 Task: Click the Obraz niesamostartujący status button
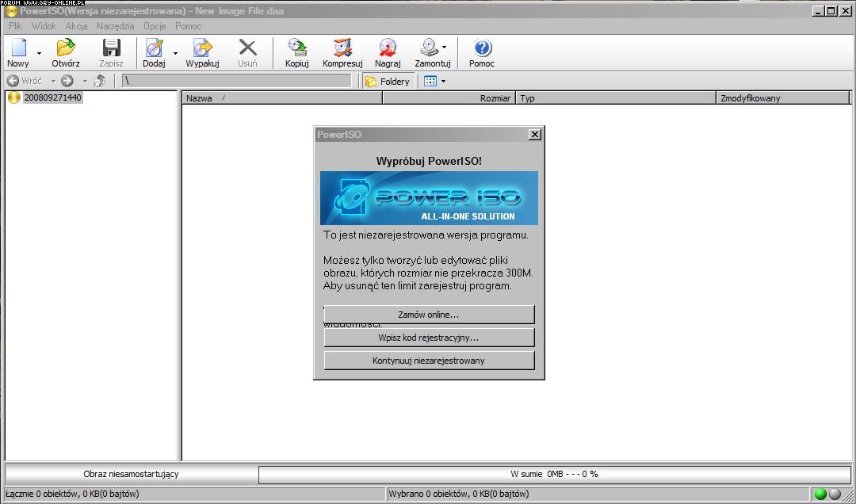click(x=131, y=474)
